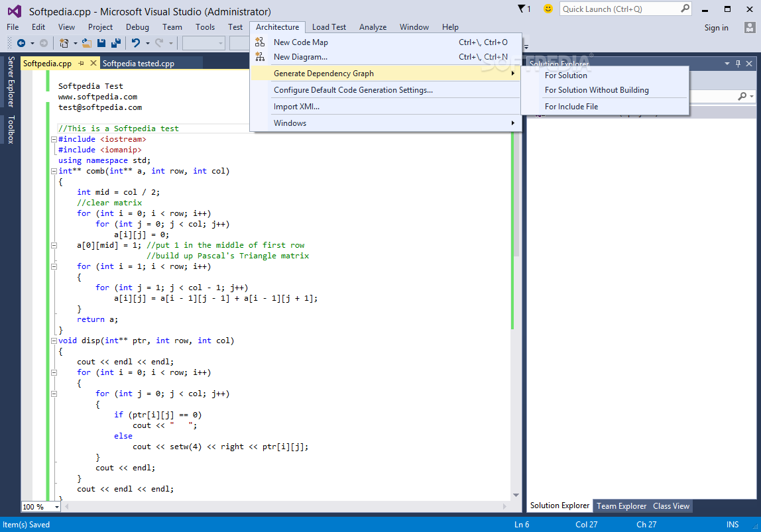Screen dimensions: 761x532
Task: Switch to the Class View tab
Action: coord(671,505)
